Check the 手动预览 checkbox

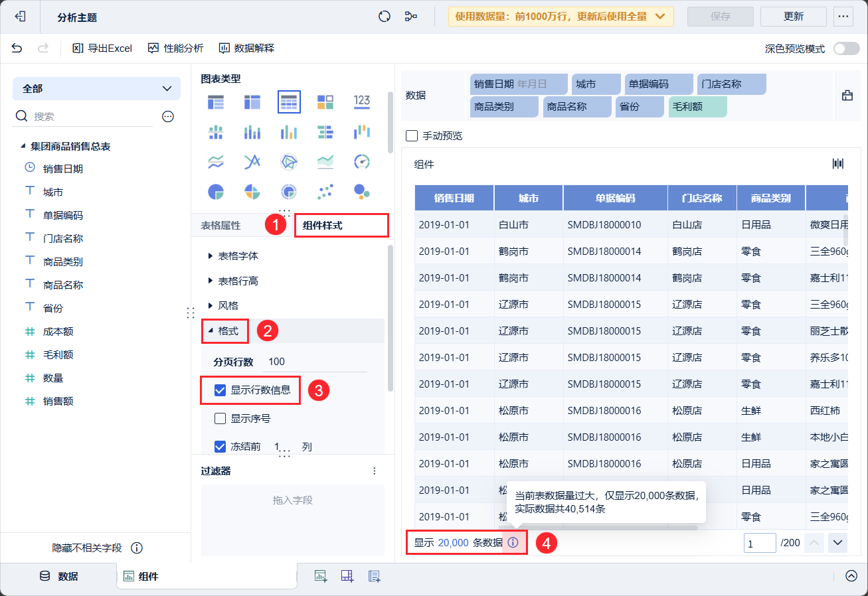tap(412, 136)
